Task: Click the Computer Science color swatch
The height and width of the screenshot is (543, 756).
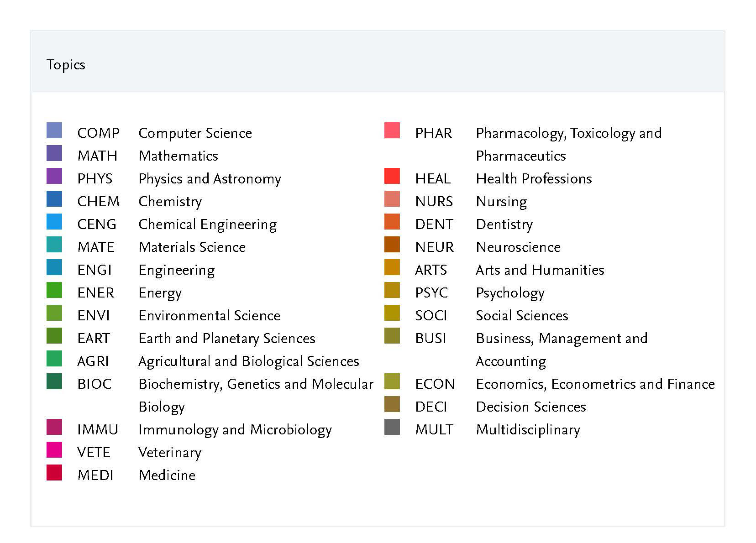Action: click(x=54, y=131)
